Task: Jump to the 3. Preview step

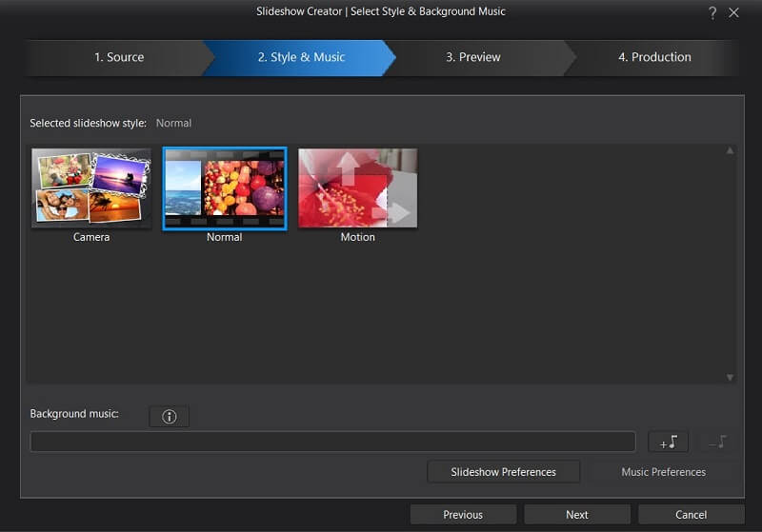Action: (473, 57)
